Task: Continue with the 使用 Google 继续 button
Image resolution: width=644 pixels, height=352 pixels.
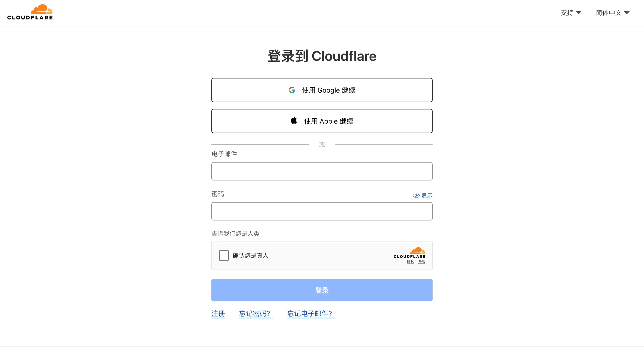Action: point(322,90)
